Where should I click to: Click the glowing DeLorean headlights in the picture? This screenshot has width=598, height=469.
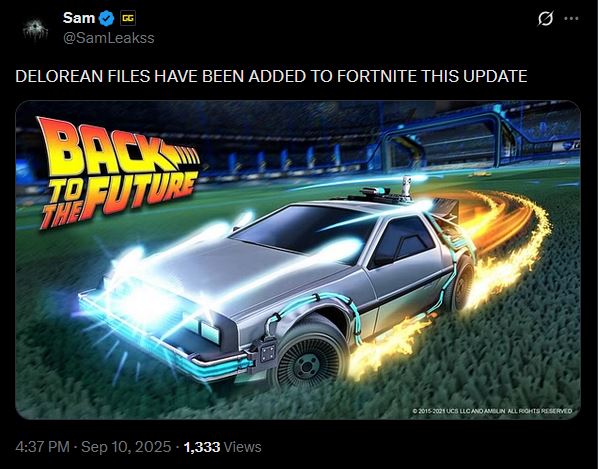143,303
